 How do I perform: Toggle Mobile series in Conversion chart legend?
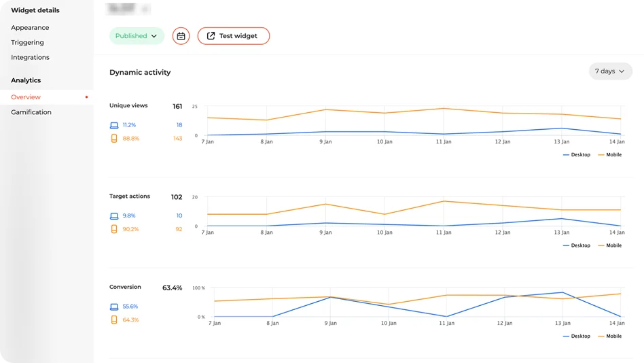(x=609, y=336)
